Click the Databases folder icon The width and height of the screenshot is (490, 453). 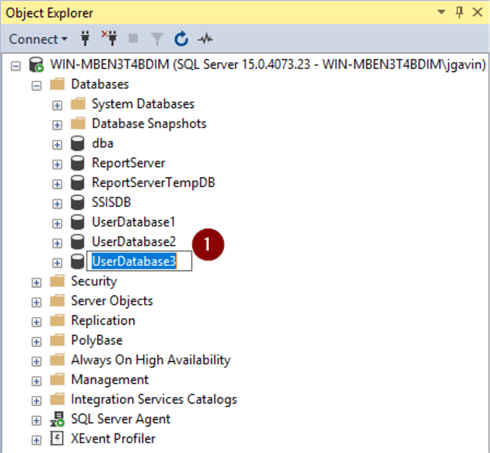[57, 84]
